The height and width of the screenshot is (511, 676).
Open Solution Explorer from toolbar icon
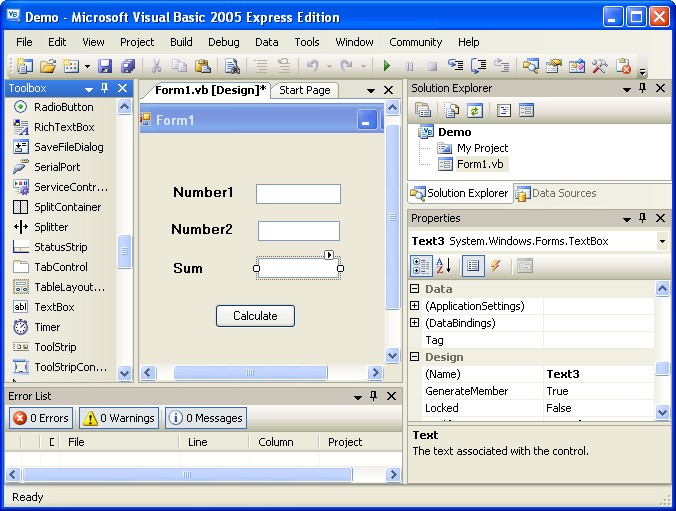[531, 66]
